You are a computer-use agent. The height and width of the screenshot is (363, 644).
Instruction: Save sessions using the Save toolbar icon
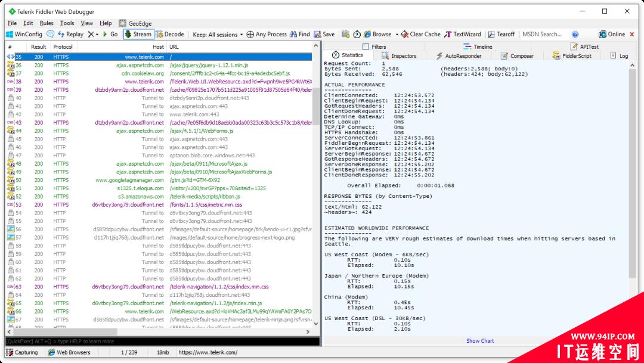coord(324,35)
